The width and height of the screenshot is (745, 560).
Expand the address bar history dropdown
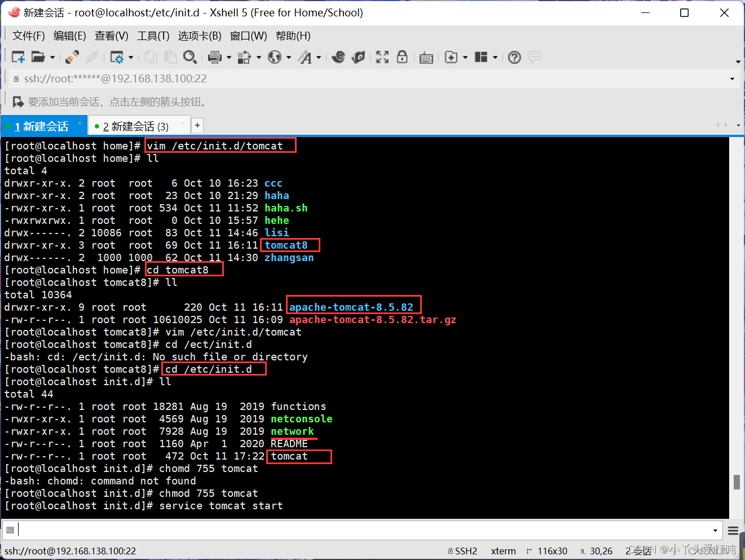732,79
